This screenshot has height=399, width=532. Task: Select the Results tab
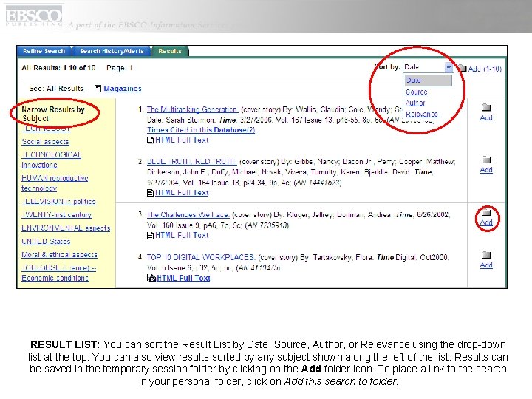pos(170,51)
